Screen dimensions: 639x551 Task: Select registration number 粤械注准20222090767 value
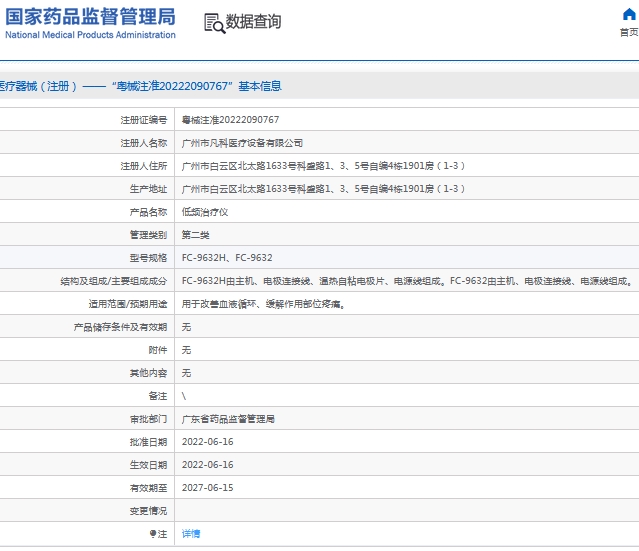tap(230, 120)
